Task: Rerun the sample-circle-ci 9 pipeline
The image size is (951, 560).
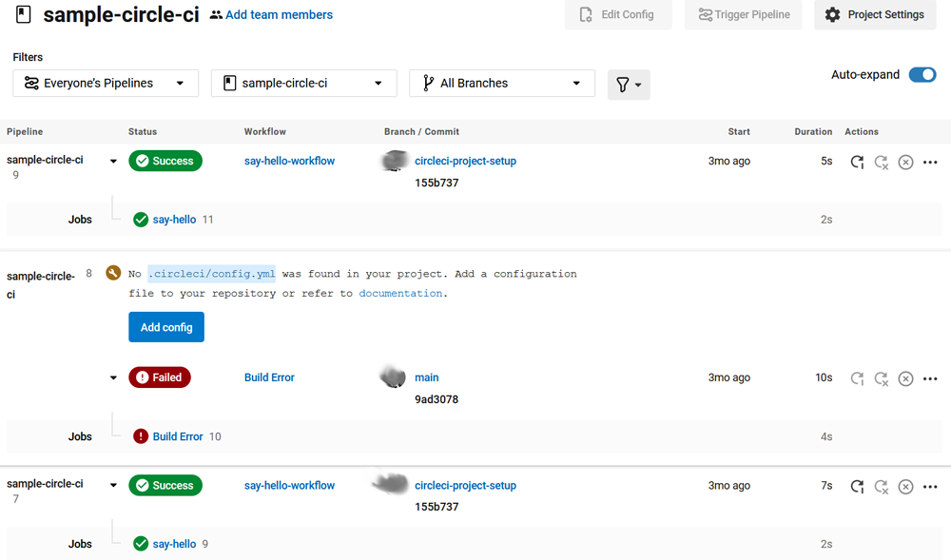Action: (857, 162)
